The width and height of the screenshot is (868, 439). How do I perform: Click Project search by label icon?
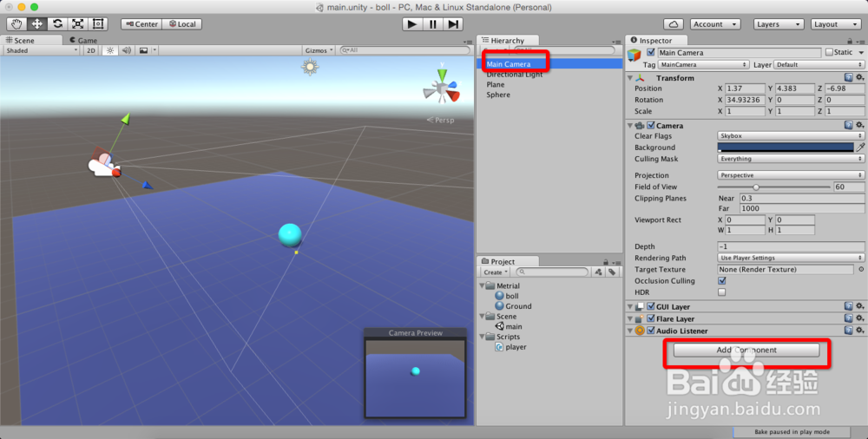coord(612,272)
